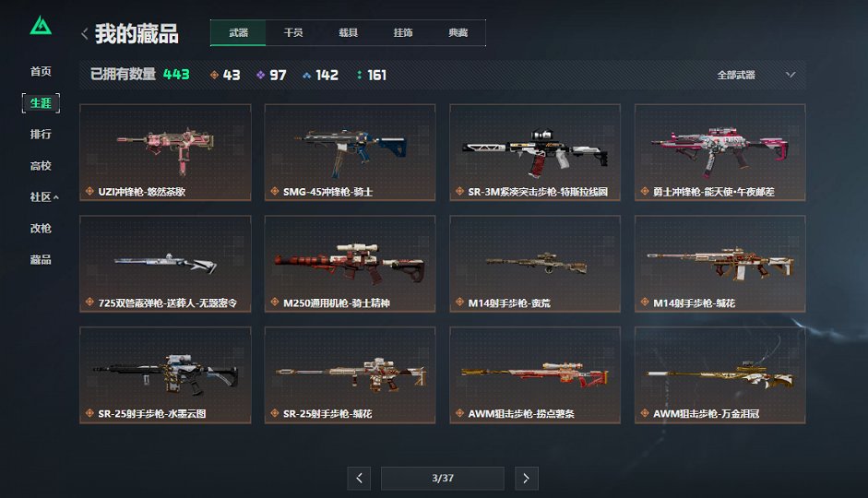Select the UZI冲锋枪 weapon card
Viewport: 868px width, 498px height.
(165, 152)
